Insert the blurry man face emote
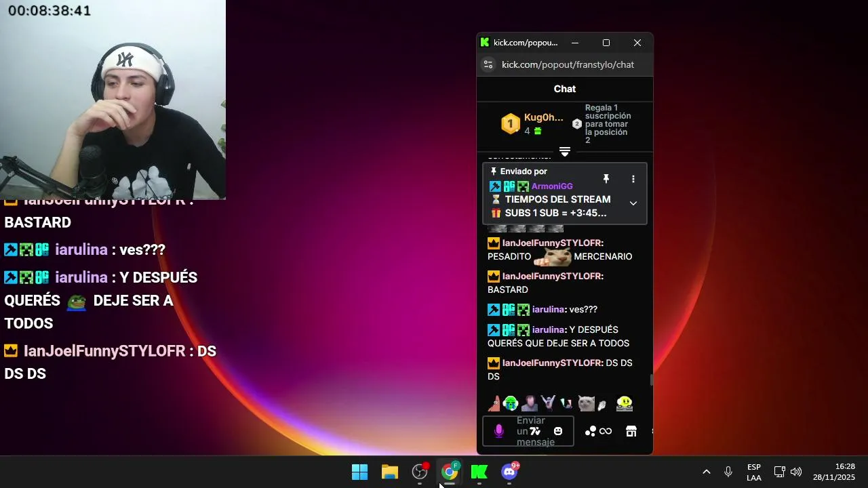868x488 pixels. [x=529, y=404]
